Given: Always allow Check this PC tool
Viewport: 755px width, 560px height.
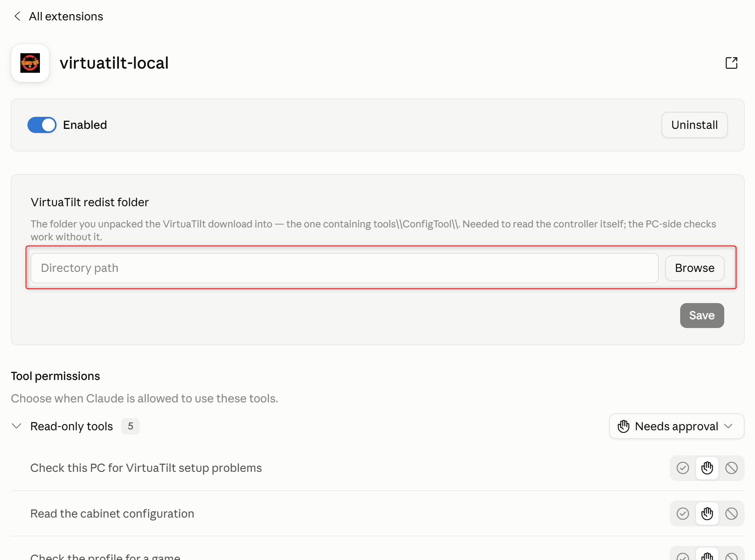Looking at the screenshot, I should (x=683, y=468).
